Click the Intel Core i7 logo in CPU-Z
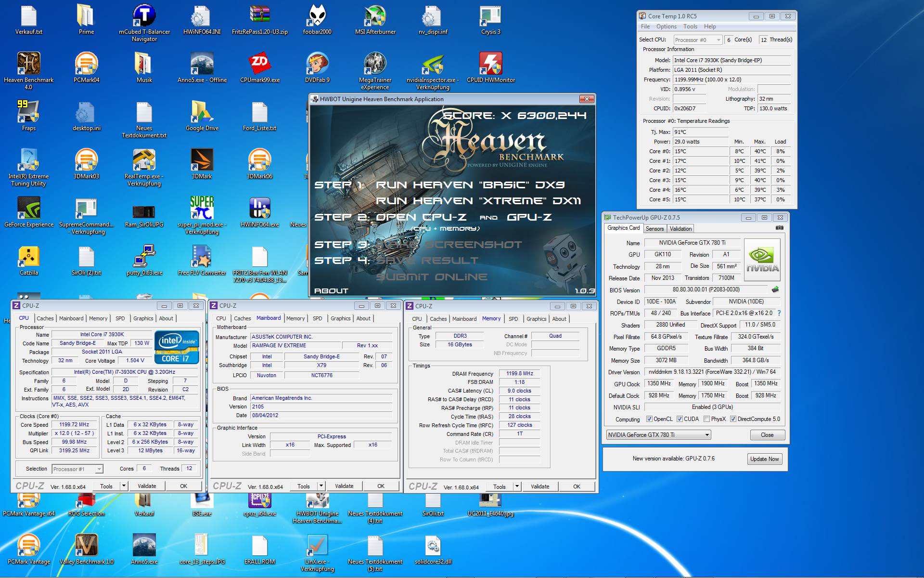The width and height of the screenshot is (924, 578). (177, 347)
